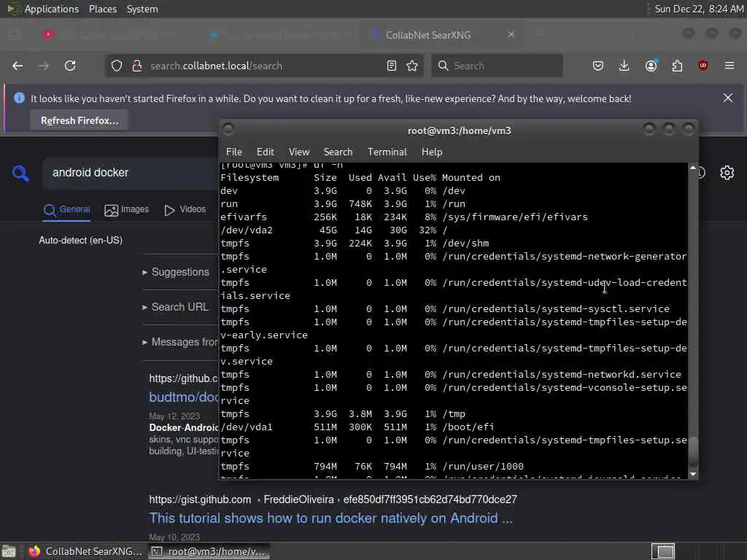Click the /boot/efi mount path text
747x560 pixels.
pyautogui.click(x=468, y=427)
